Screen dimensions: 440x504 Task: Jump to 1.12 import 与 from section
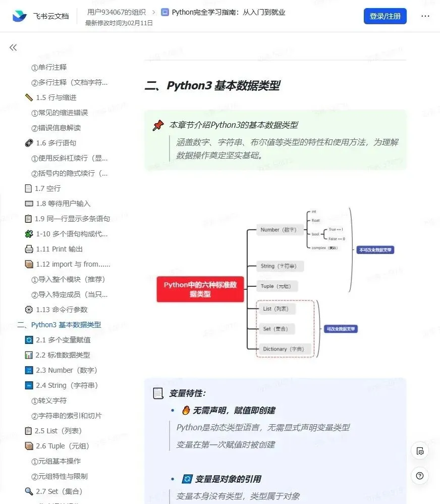coord(73,264)
